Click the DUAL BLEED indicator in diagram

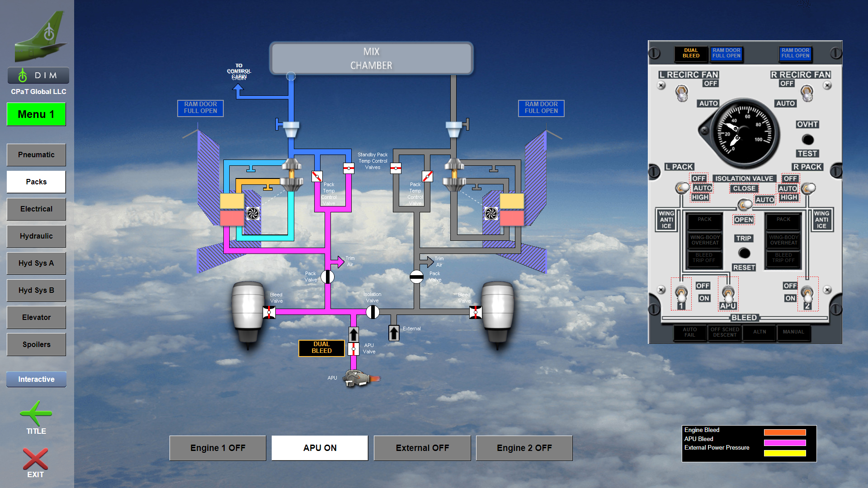[x=321, y=348]
